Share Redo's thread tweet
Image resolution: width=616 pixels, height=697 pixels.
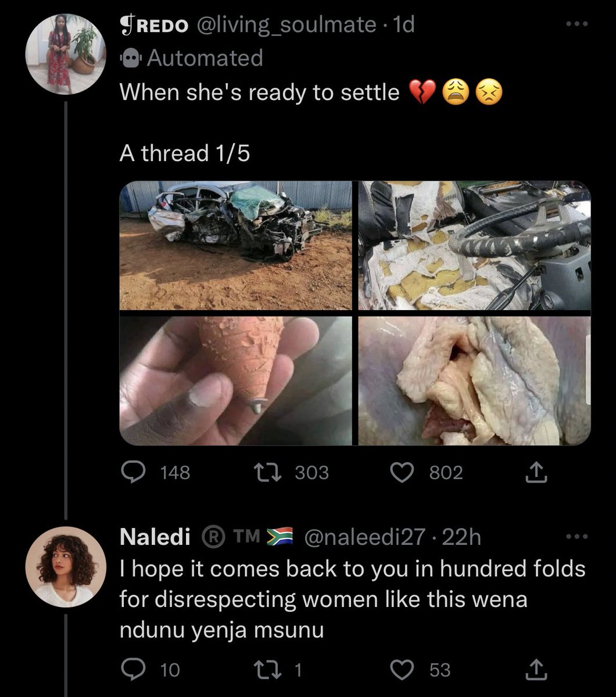pyautogui.click(x=536, y=472)
